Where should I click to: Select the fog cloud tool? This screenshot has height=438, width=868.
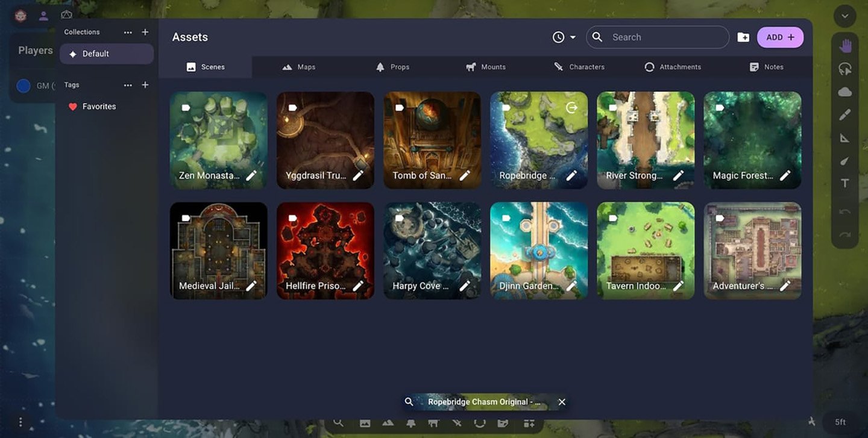[x=845, y=92]
